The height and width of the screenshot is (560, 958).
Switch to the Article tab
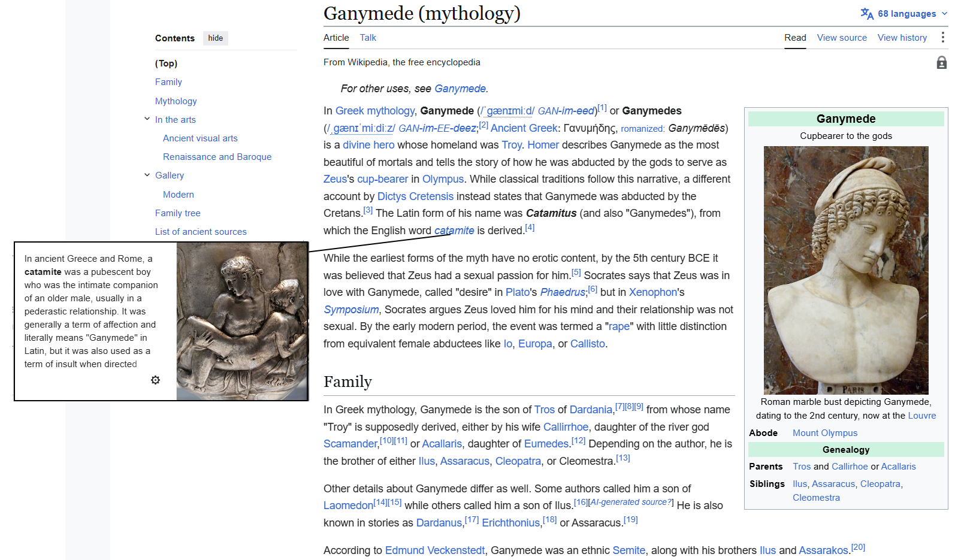pyautogui.click(x=336, y=38)
